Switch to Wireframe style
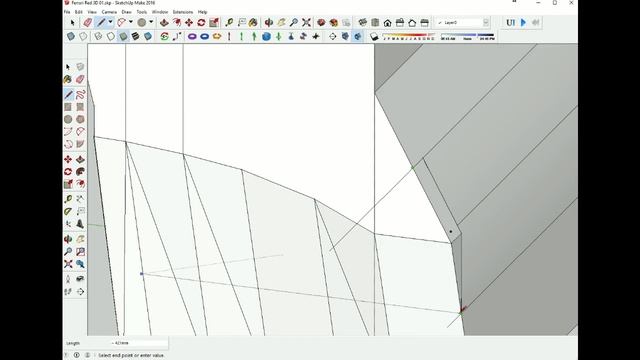 (x=98, y=36)
